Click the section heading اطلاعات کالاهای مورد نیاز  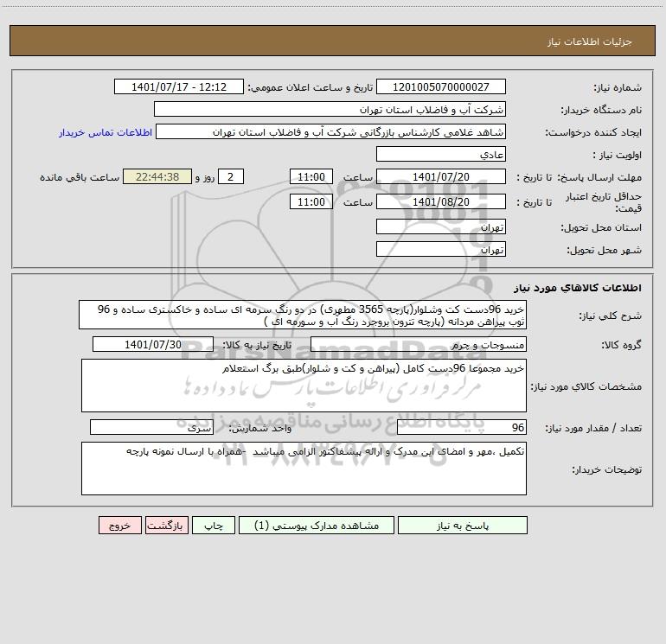click(578, 288)
